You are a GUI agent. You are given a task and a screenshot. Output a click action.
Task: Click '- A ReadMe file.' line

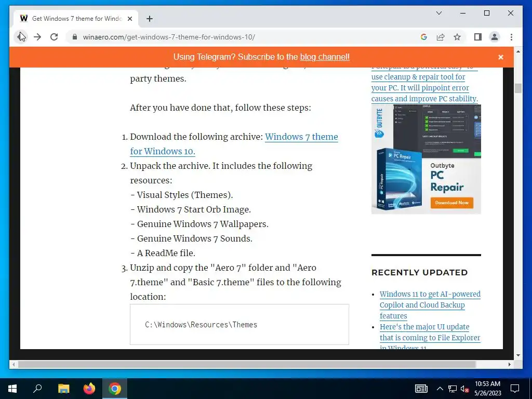pyautogui.click(x=163, y=253)
